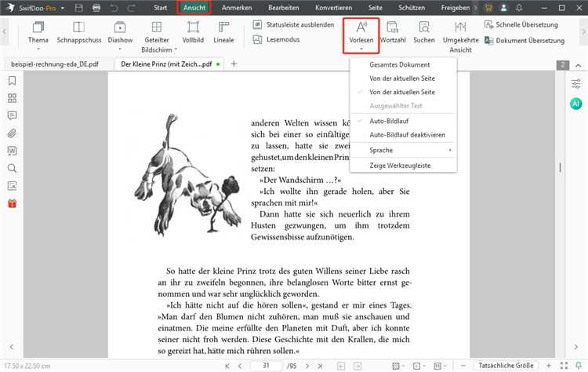Open the user account icon

pos(503,8)
